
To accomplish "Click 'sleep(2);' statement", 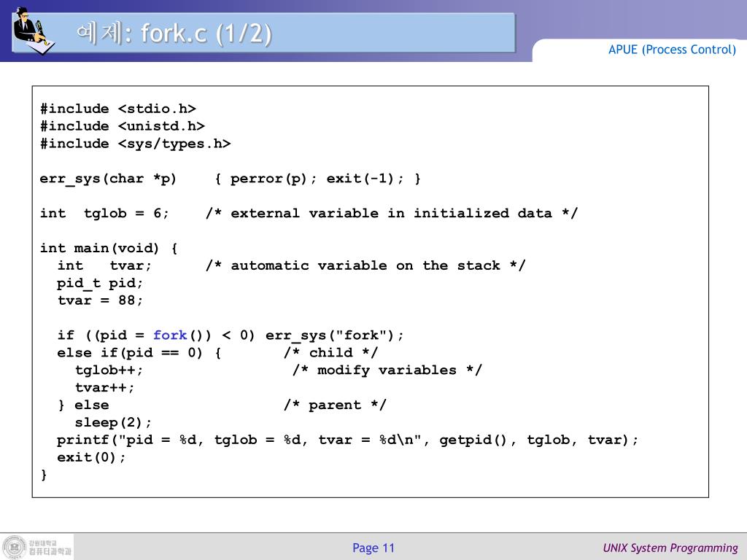I will pyautogui.click(x=113, y=423).
